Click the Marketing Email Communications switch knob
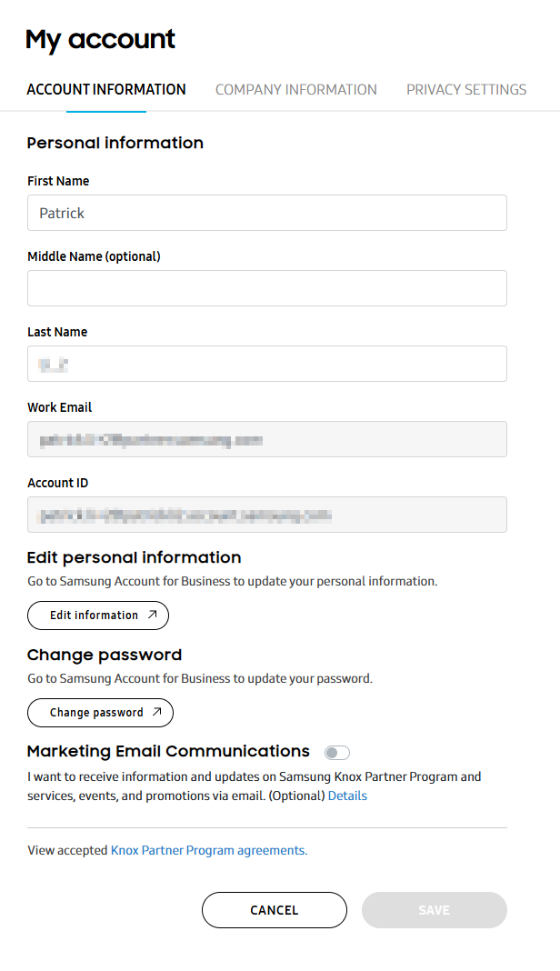 click(330, 752)
